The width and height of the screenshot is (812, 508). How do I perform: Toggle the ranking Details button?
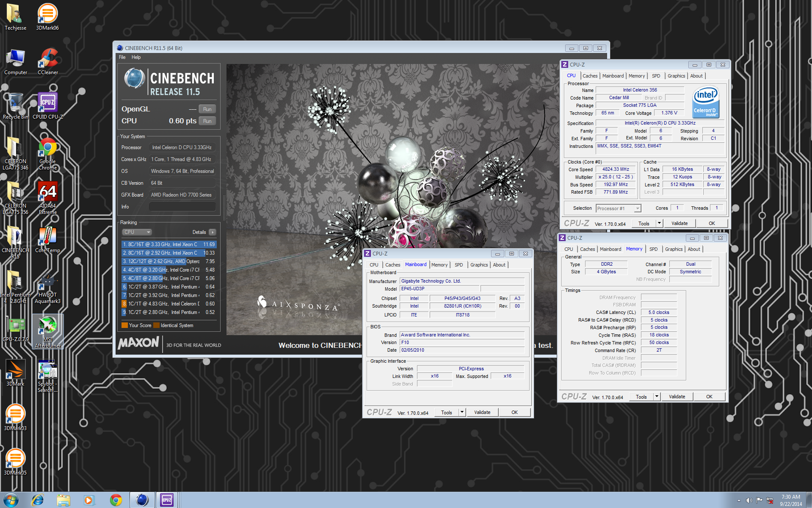tap(213, 232)
